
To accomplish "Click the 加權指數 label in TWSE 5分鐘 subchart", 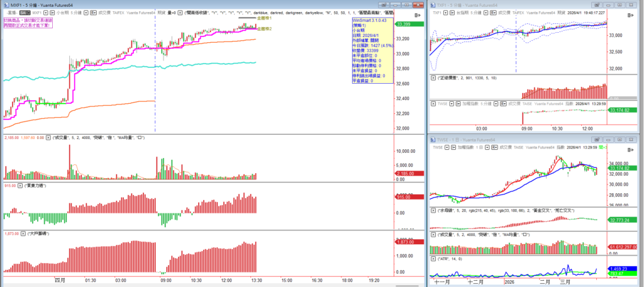I will coord(464,103).
